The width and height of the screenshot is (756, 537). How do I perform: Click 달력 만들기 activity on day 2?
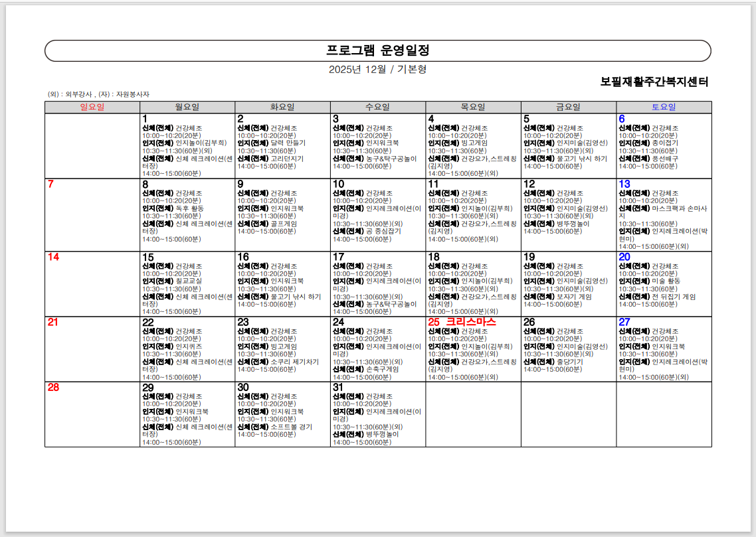[x=288, y=143]
